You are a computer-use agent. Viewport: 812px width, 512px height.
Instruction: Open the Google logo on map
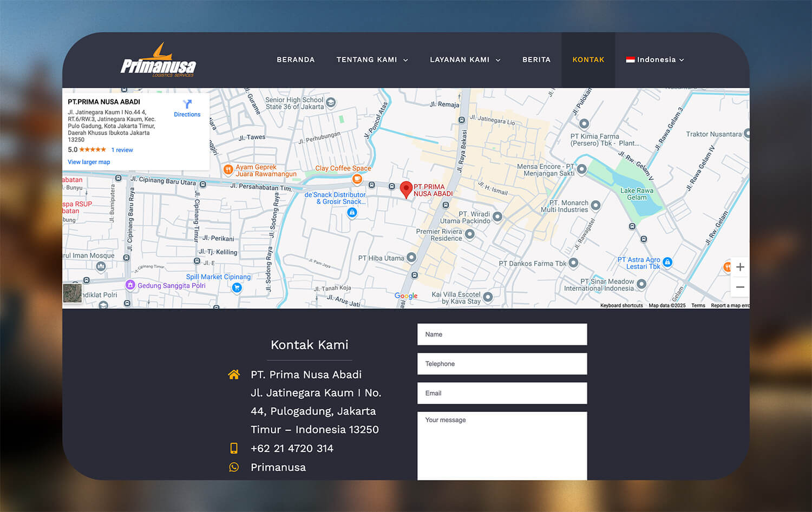pos(406,296)
